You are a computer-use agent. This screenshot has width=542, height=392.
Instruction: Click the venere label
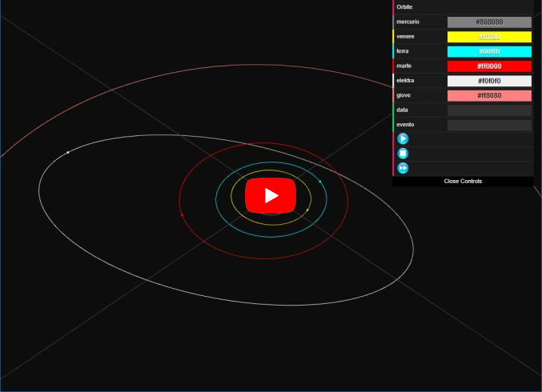coord(405,37)
